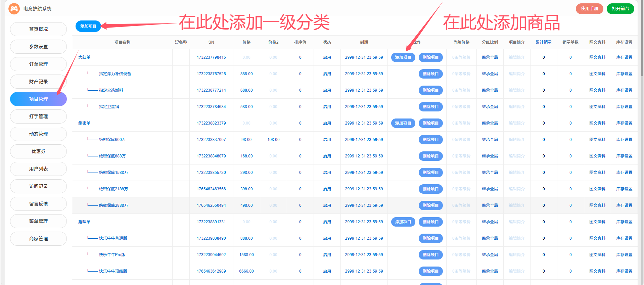The height and width of the screenshot is (285, 644).
Task: Sort by 累计销量 column header
Action: point(543,42)
